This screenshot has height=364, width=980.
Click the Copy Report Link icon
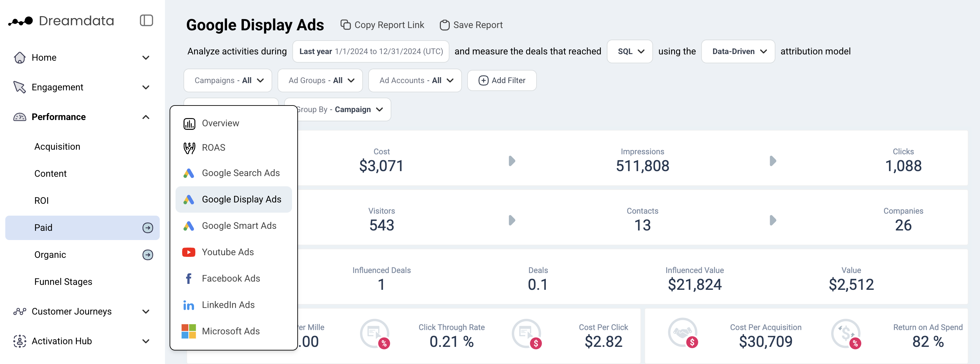[x=345, y=25]
